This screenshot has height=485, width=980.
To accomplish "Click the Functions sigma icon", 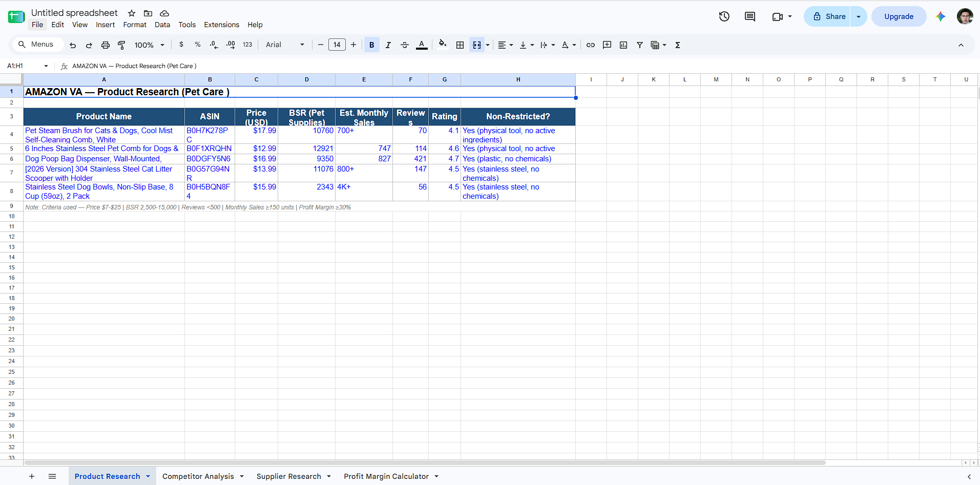I will (678, 45).
